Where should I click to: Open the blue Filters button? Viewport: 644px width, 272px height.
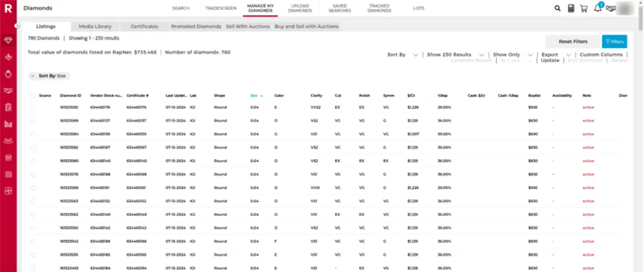pyautogui.click(x=614, y=42)
